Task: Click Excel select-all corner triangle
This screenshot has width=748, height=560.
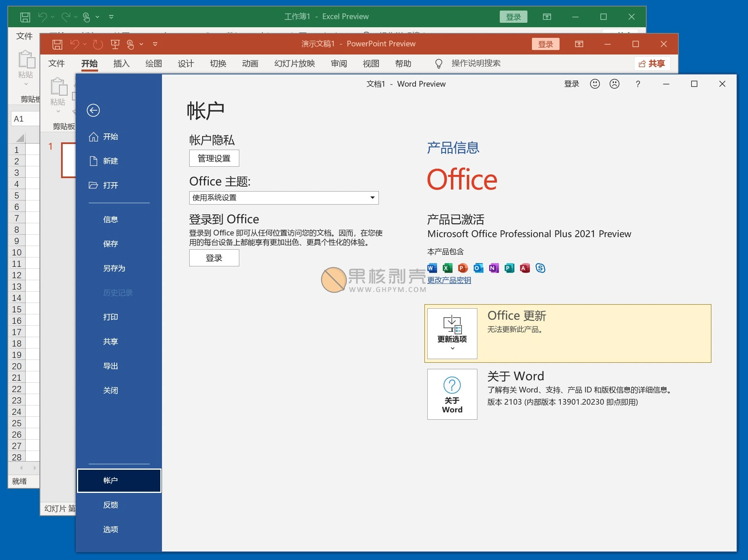Action: pos(20,137)
